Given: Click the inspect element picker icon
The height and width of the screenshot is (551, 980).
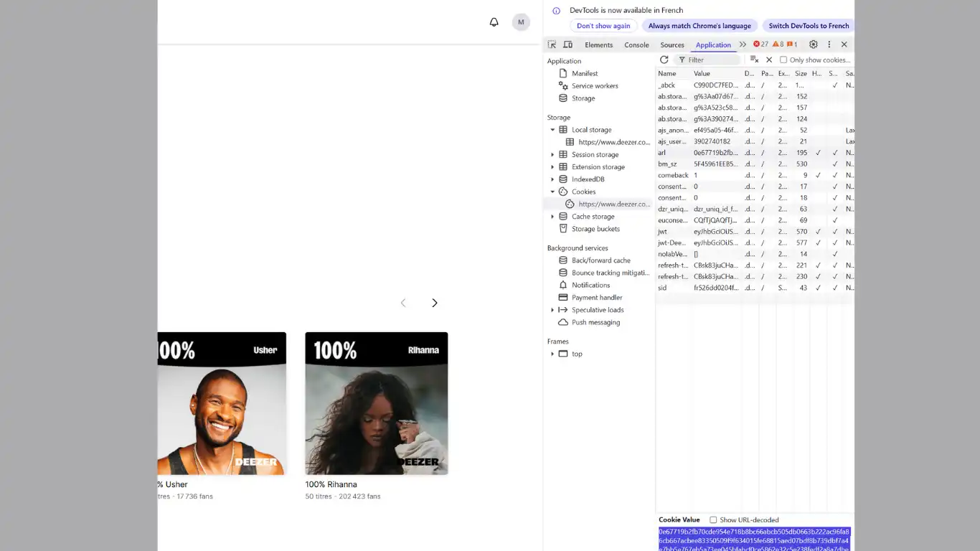Looking at the screenshot, I should click(552, 44).
